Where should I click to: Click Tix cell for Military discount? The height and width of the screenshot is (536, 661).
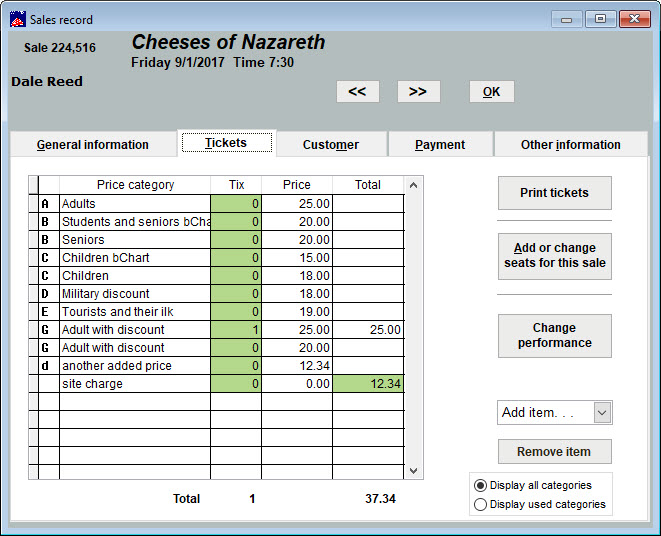236,294
